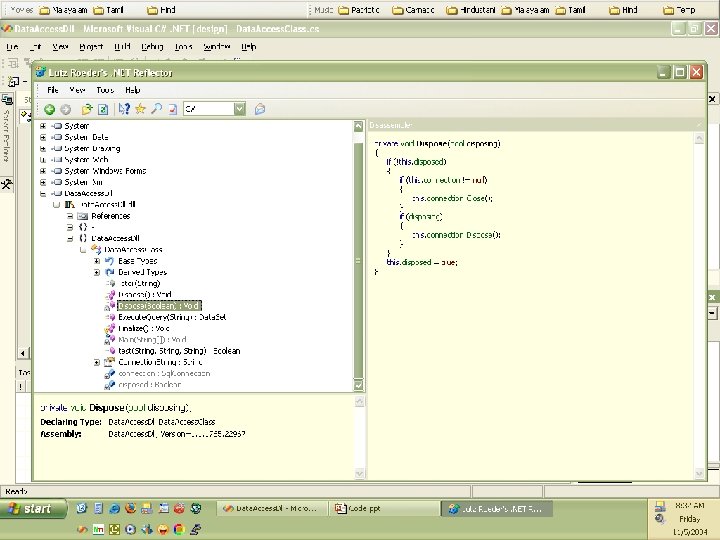720x540 pixels.
Task: Click the Open assembly folder icon
Action: (x=88, y=108)
